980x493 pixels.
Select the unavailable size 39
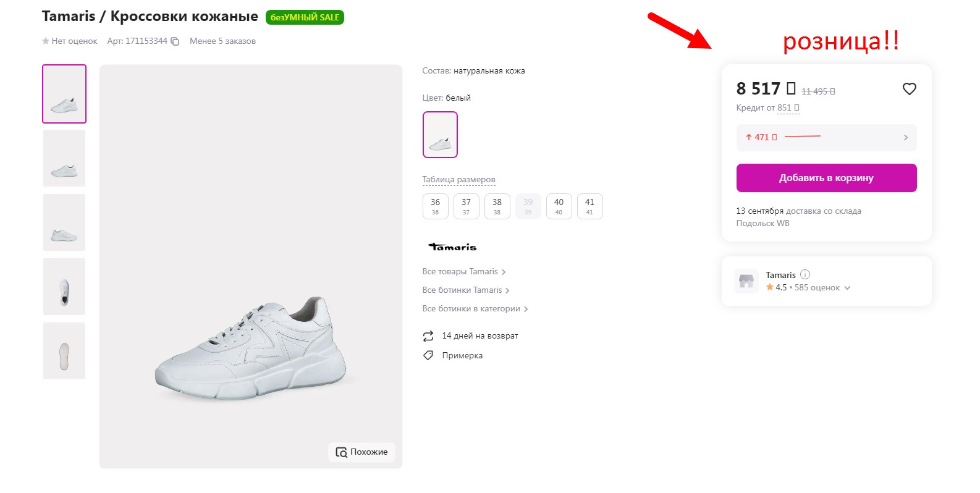[x=528, y=206]
